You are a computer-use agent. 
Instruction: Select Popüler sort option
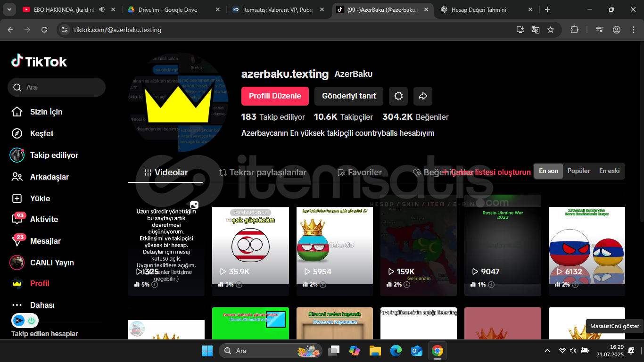578,171
